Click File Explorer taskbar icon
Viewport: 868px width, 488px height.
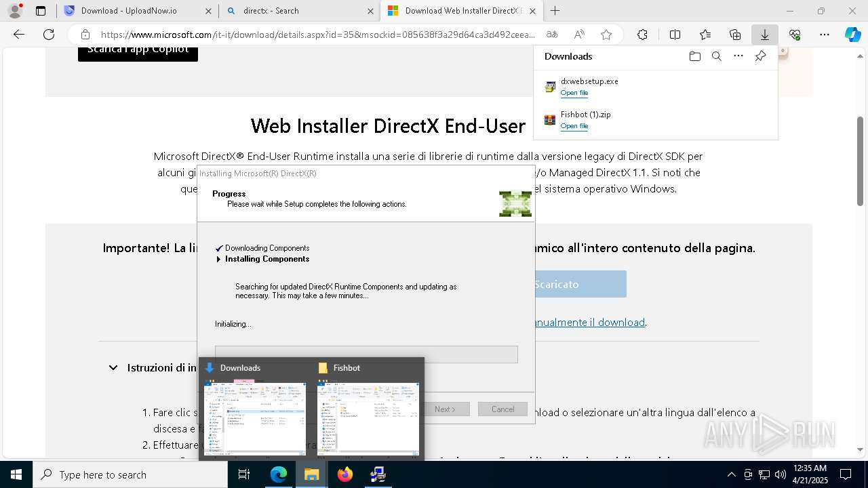311,474
